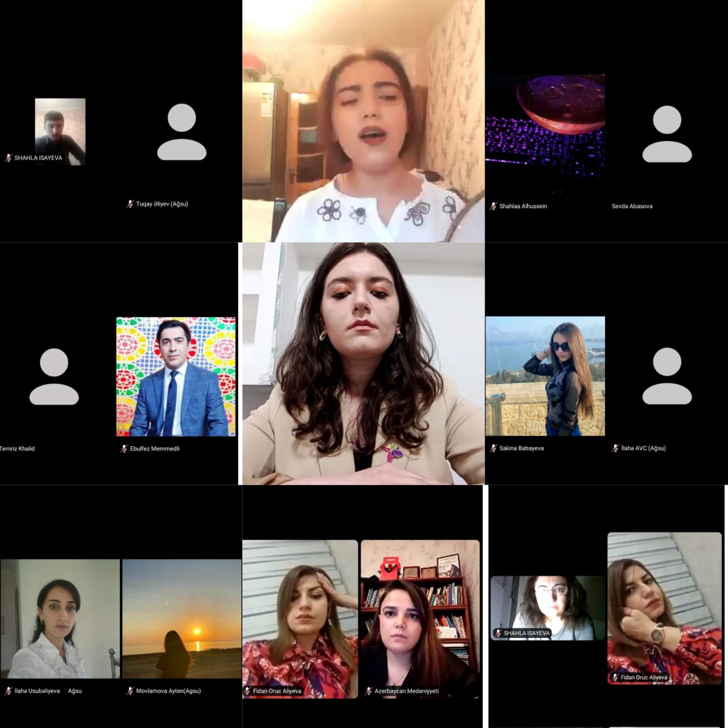Open the central video with beige blazer
728x728 pixels.
pos(363,364)
